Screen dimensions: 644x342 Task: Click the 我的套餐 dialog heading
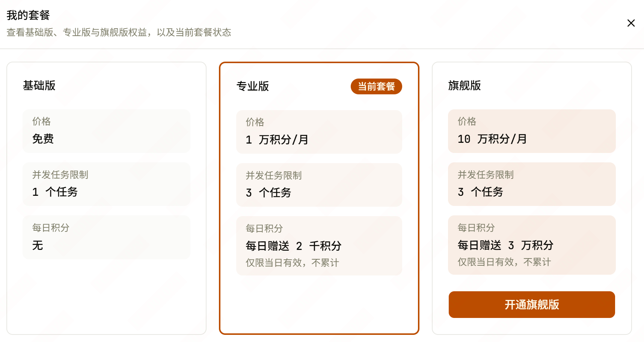pyautogui.click(x=28, y=15)
